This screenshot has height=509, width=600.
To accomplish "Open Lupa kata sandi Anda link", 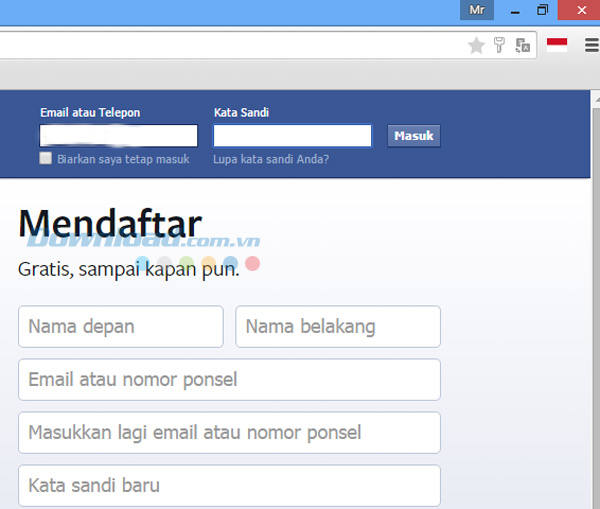I will coord(271,159).
